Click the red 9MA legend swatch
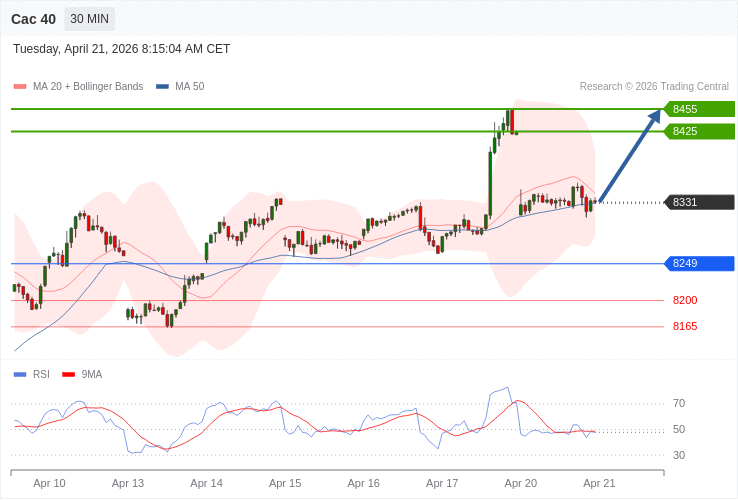Viewport: 738px width, 500px height. [68, 375]
